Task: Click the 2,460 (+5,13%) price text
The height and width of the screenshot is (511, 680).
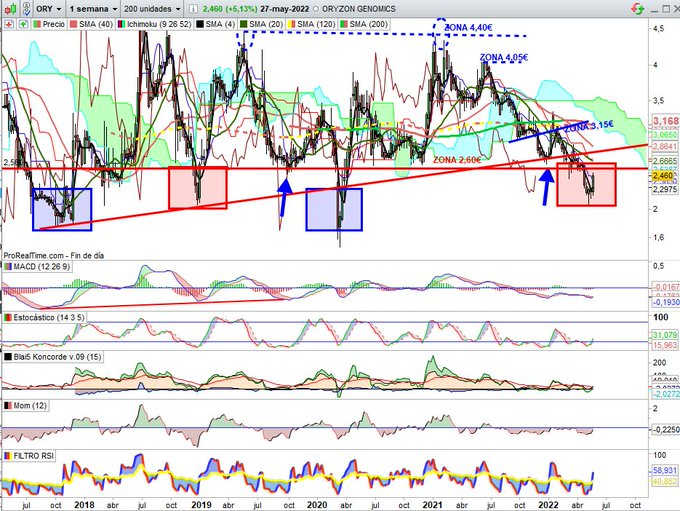Action: click(229, 9)
